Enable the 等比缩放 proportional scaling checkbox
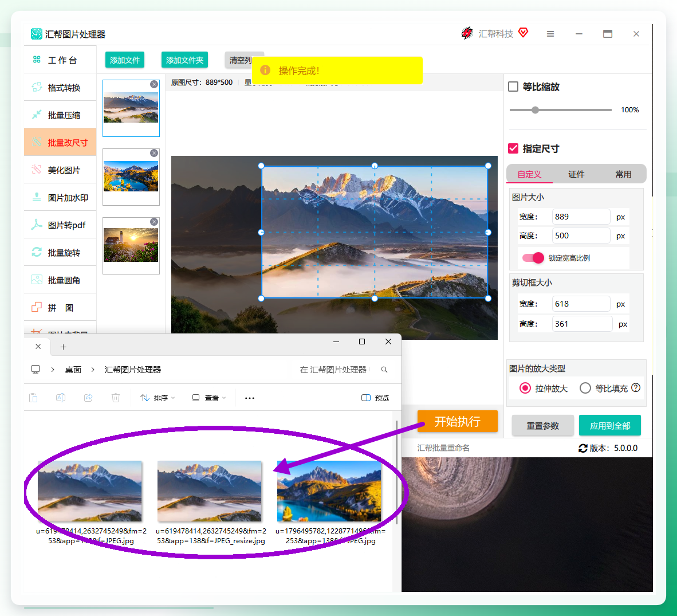The image size is (677, 616). (x=513, y=87)
